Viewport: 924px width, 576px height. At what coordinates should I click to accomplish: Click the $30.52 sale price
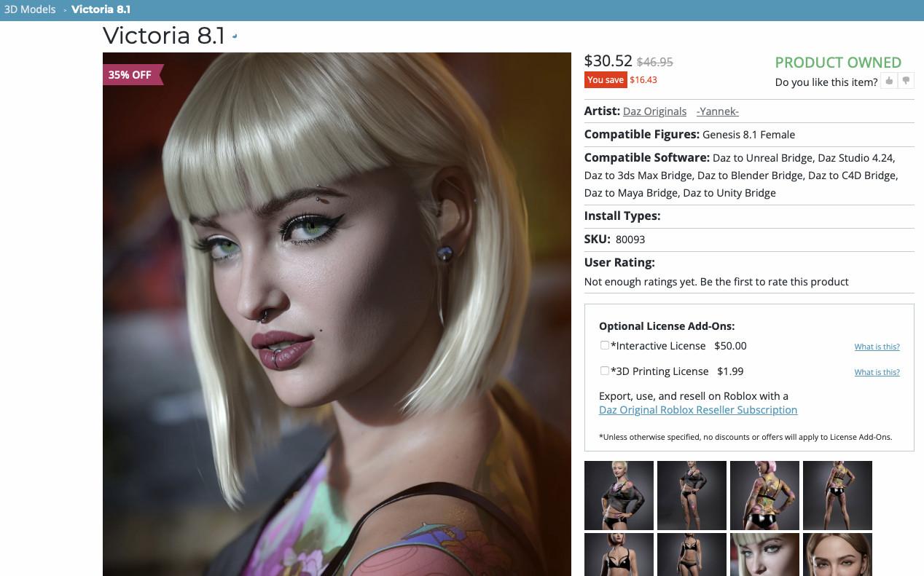tap(608, 61)
